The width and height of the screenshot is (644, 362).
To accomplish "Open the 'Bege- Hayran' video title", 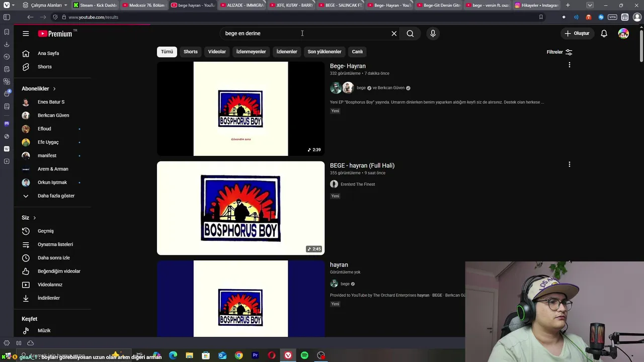I will tap(348, 66).
